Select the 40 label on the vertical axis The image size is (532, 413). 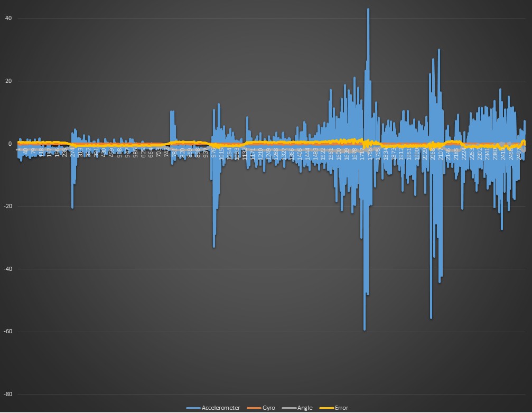[8, 18]
